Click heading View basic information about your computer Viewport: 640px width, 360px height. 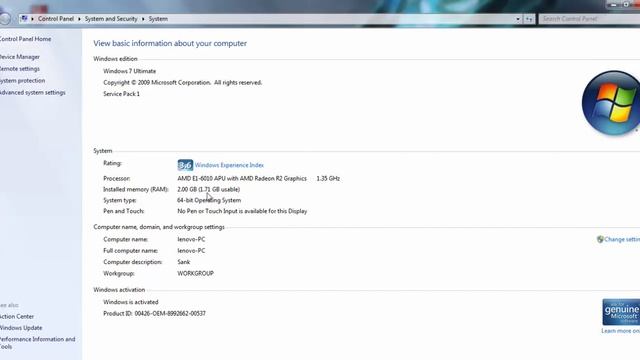pyautogui.click(x=170, y=44)
